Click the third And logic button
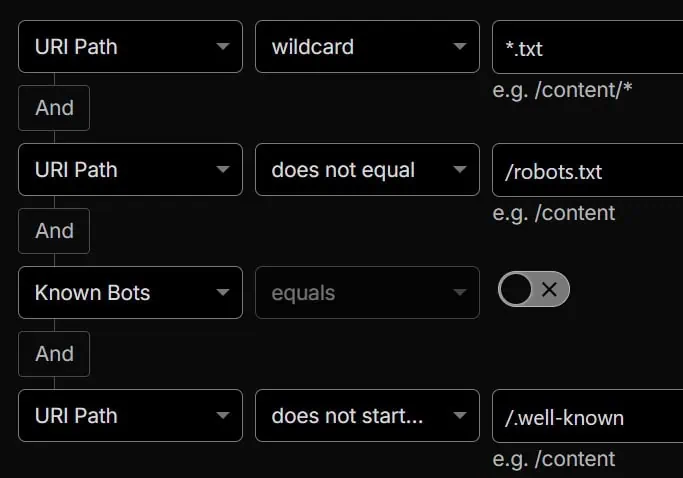 coord(54,354)
